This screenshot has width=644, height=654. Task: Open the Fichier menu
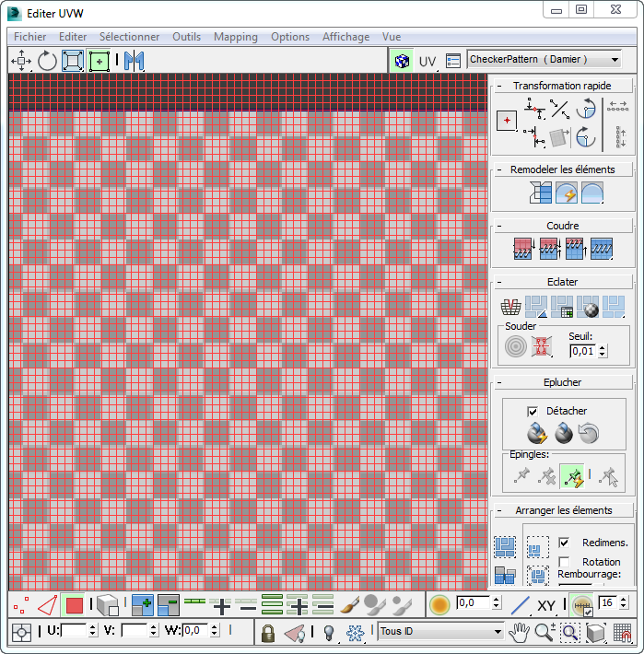coord(30,37)
